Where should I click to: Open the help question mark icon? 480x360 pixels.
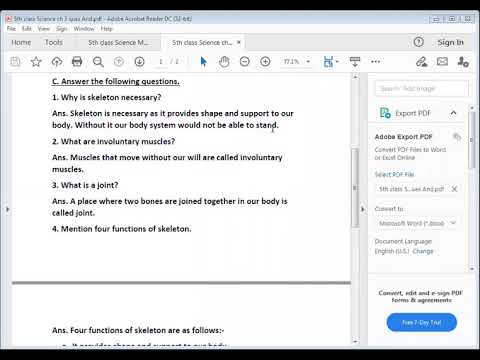coord(419,42)
